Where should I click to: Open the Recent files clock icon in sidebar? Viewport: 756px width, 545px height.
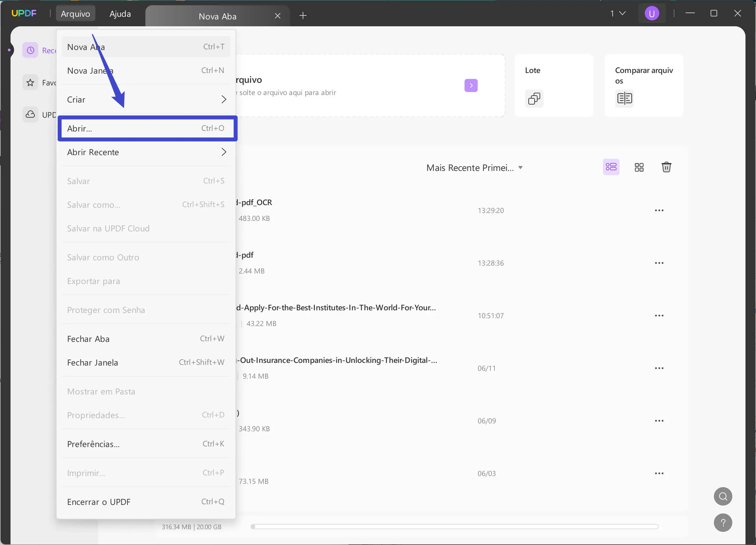30,50
